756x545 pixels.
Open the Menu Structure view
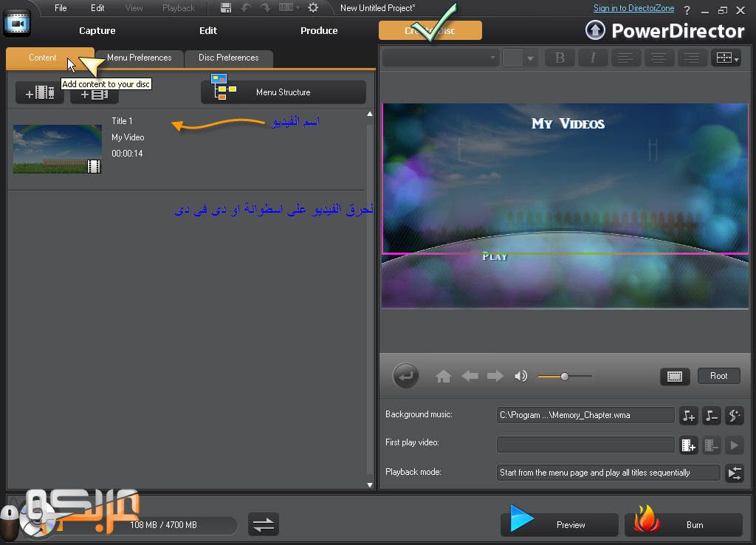tap(283, 92)
